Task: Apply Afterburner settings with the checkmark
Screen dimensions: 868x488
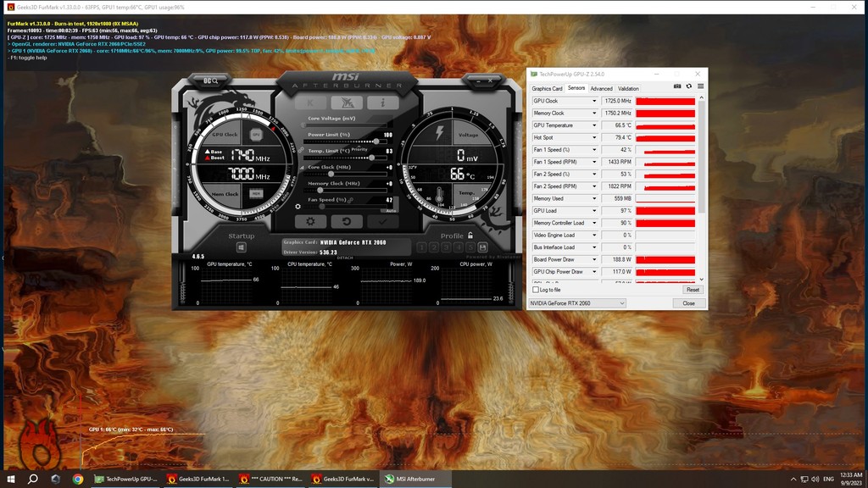Action: (x=382, y=221)
